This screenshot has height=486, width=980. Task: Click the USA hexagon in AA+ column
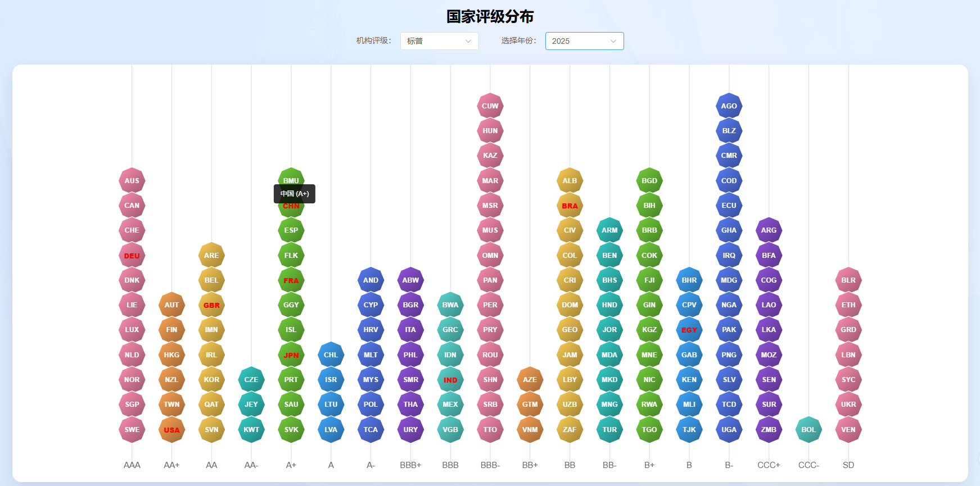171,430
